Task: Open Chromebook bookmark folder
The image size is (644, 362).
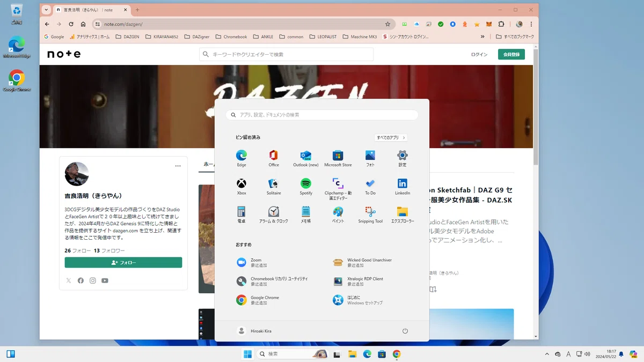Action: click(x=231, y=37)
